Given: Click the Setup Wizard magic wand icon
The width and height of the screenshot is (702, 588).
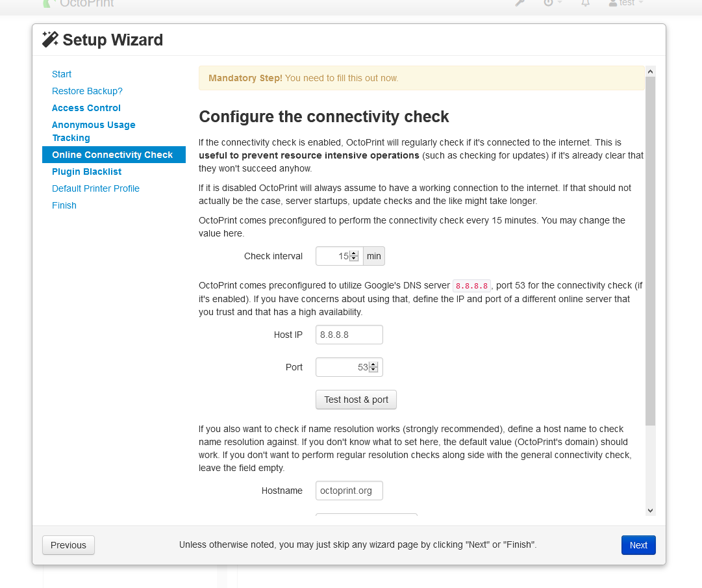Looking at the screenshot, I should point(50,40).
